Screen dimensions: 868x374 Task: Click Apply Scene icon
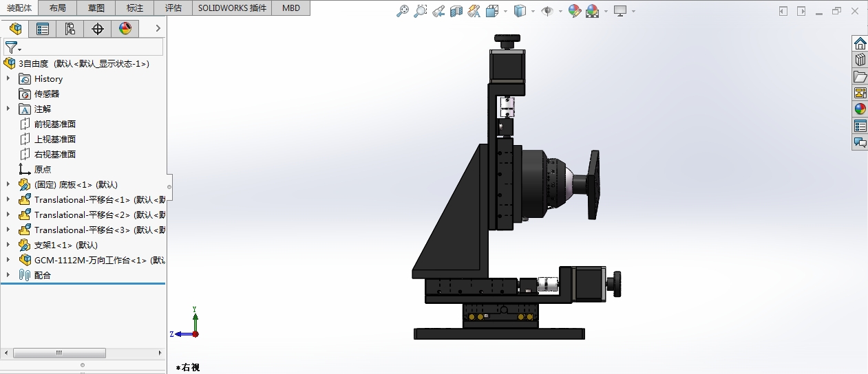click(593, 11)
